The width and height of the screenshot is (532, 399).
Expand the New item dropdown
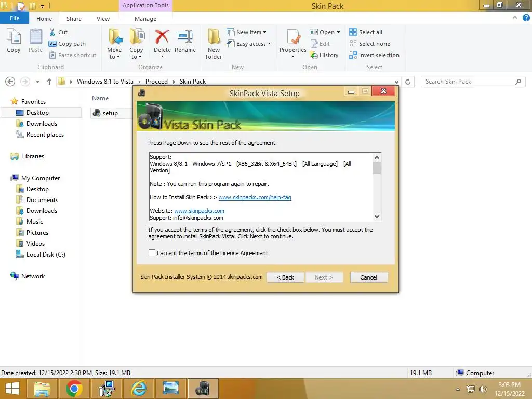[x=264, y=32]
